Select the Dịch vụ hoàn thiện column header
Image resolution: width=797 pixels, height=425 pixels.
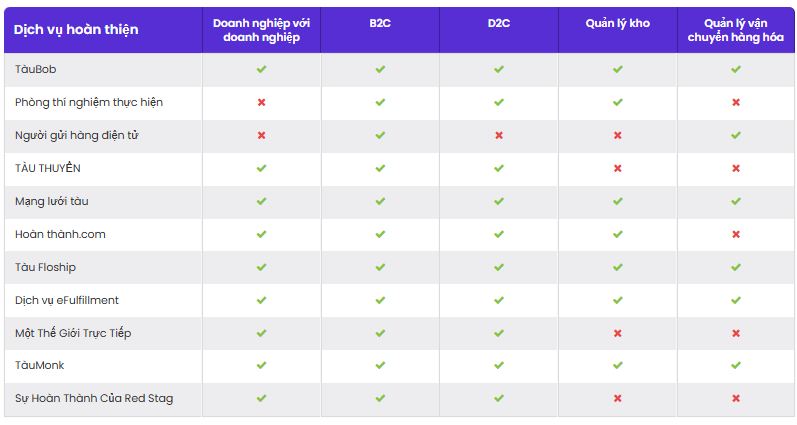click(x=76, y=29)
